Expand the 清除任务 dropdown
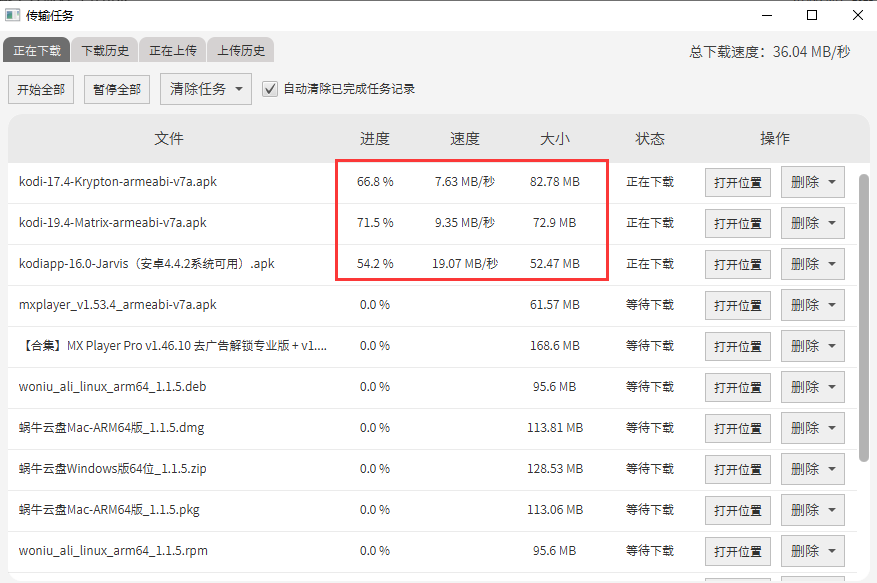Screen dimensions: 877x583 [x=206, y=89]
